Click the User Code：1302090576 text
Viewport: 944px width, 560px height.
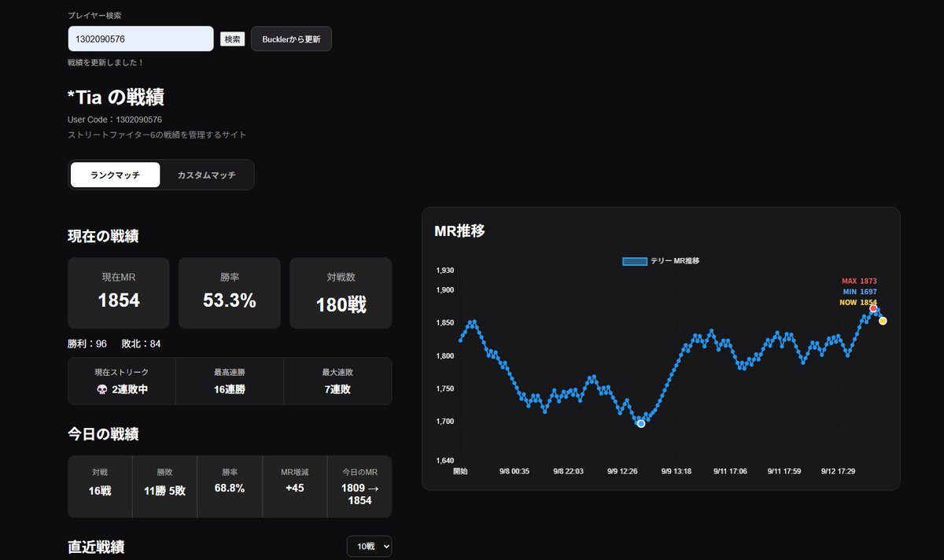coord(115,120)
